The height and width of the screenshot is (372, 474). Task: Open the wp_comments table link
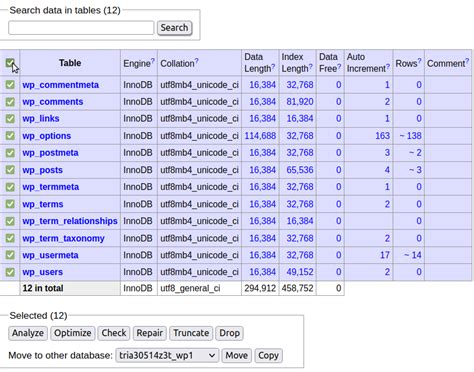(53, 102)
